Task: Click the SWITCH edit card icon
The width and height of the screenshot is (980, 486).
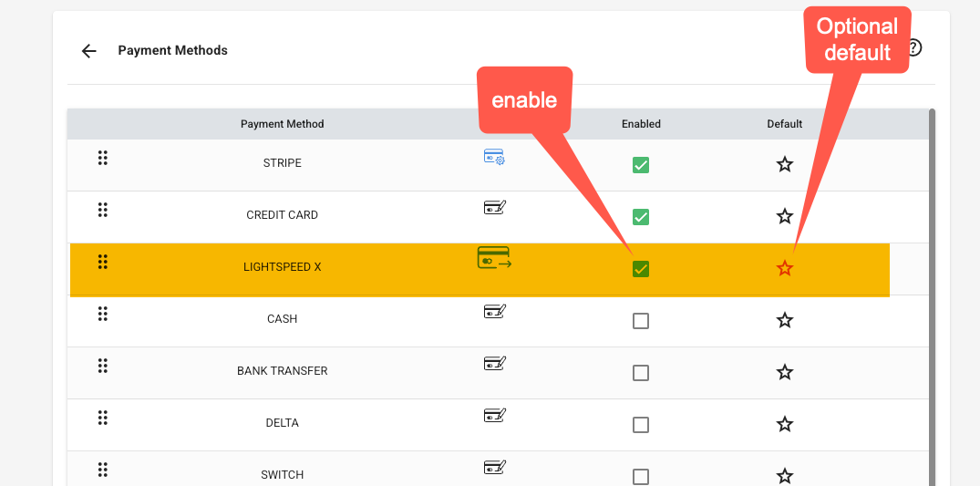Action: point(495,467)
